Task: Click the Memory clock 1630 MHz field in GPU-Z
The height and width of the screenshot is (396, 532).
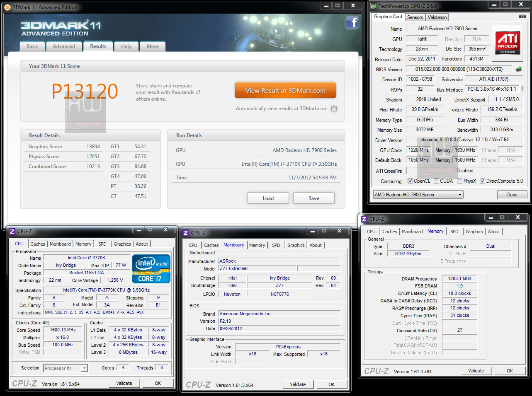Action: click(x=465, y=150)
